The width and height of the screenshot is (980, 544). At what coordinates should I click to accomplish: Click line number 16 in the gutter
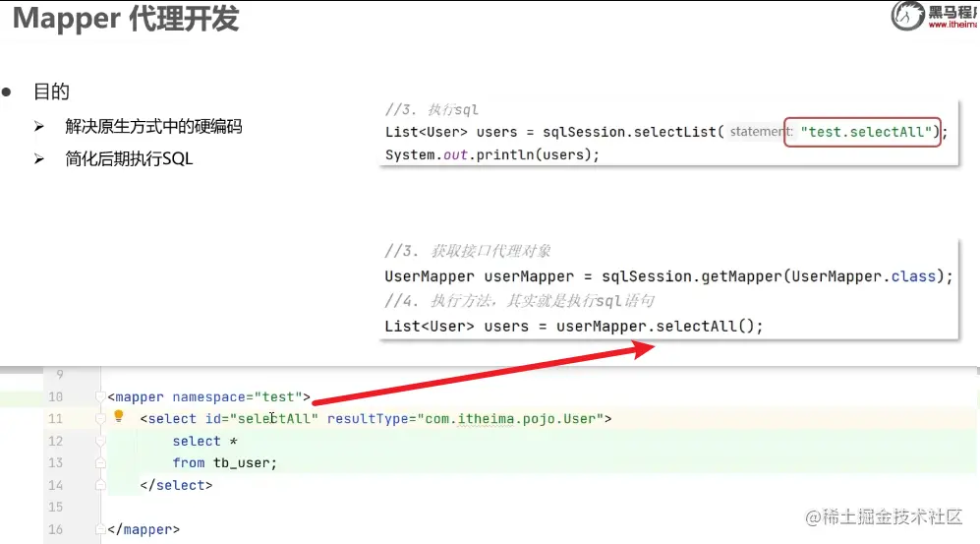point(56,529)
